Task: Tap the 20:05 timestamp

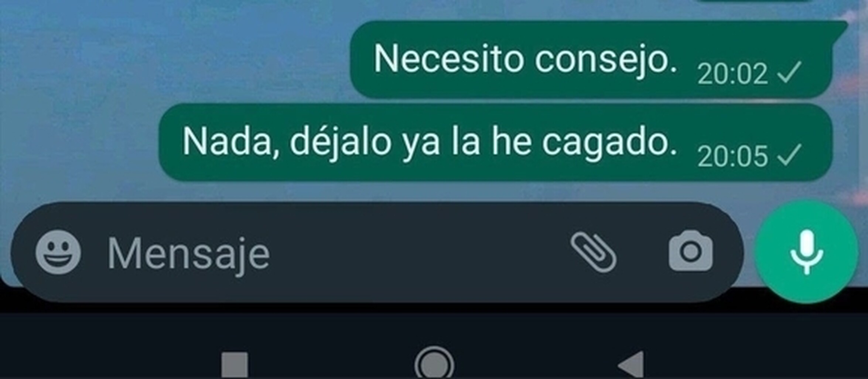Action: pyautogui.click(x=733, y=156)
